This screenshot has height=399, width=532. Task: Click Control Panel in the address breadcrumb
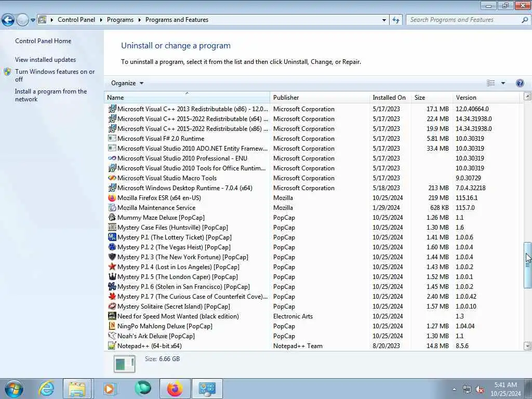(x=76, y=20)
